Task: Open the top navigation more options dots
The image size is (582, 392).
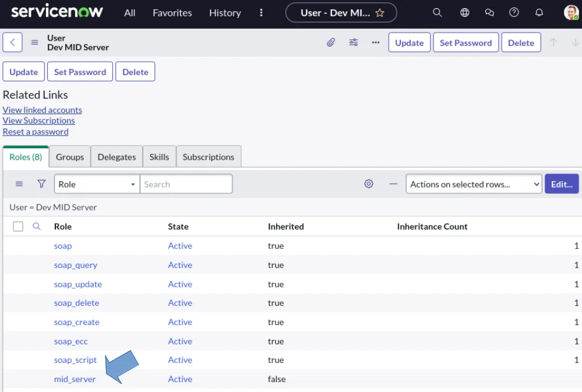Action: (x=262, y=13)
